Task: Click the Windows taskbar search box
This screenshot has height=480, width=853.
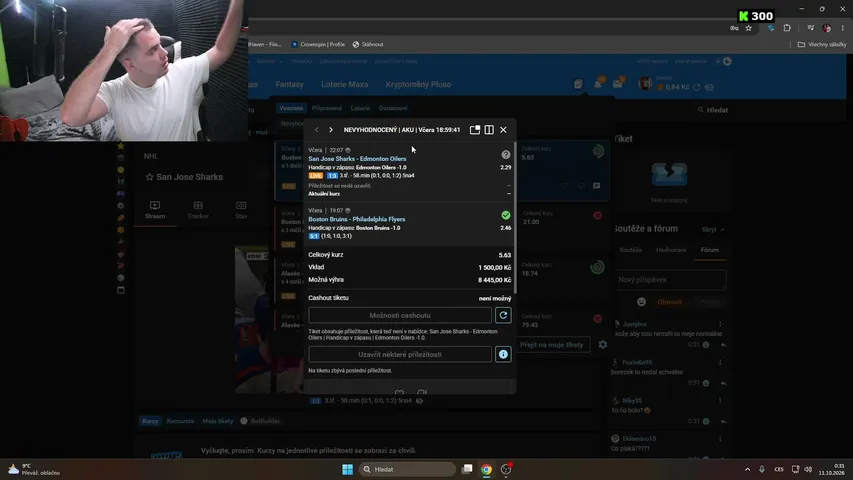Action: pyautogui.click(x=407, y=469)
